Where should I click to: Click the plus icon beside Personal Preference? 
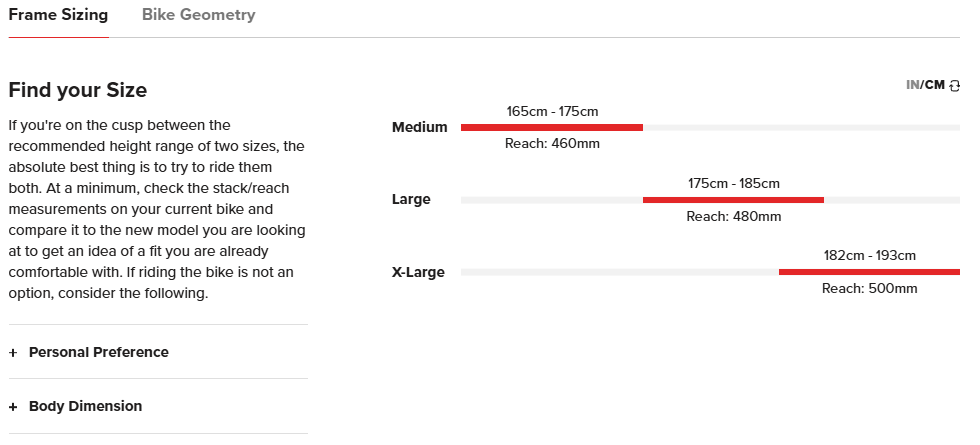click(x=13, y=353)
